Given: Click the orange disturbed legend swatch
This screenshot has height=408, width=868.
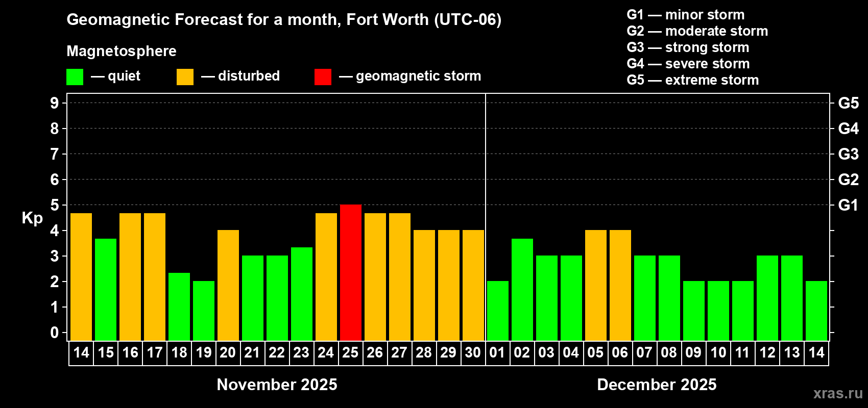Looking at the screenshot, I should click(185, 77).
